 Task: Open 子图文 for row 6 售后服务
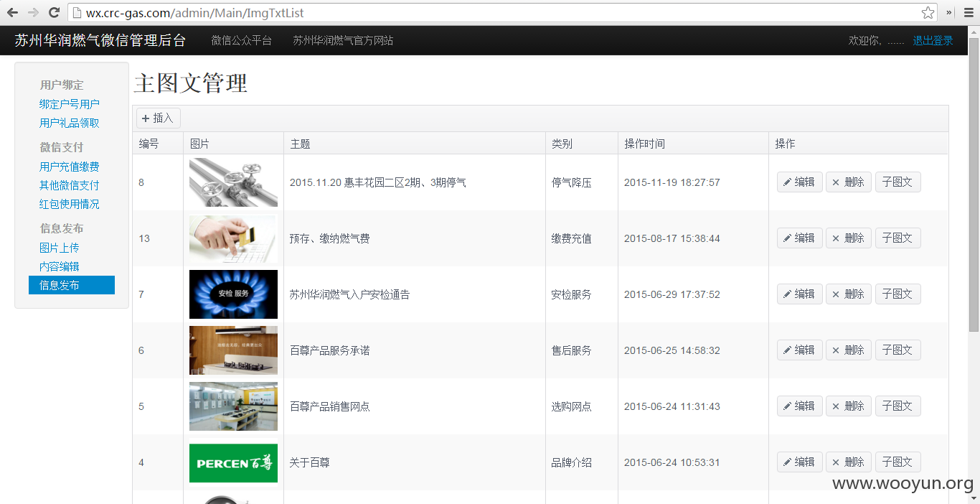tap(897, 350)
